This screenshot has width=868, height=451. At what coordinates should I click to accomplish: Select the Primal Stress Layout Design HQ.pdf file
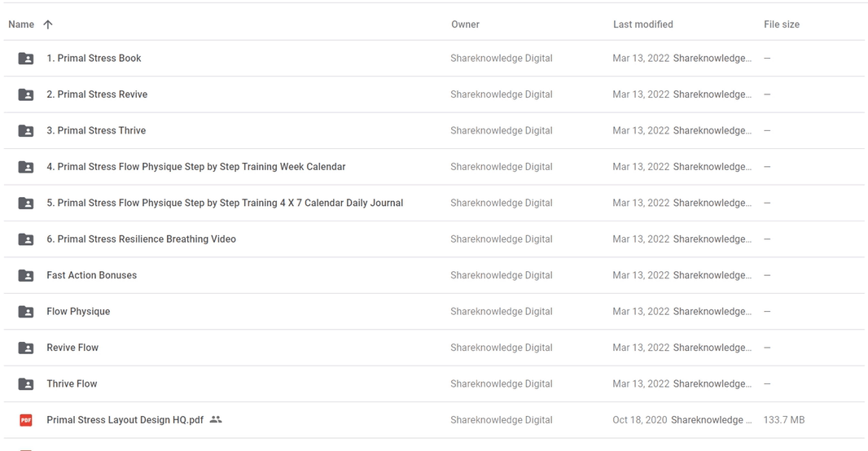[x=125, y=420]
